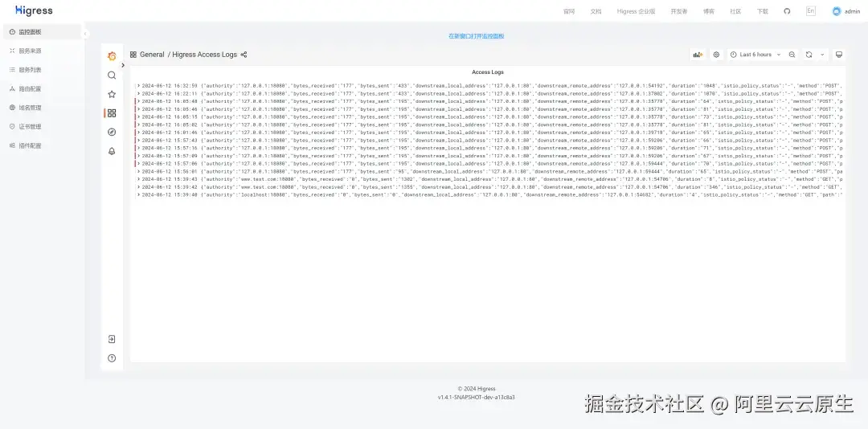Click the Higress logo
The width and height of the screenshot is (868, 429).
(x=34, y=10)
